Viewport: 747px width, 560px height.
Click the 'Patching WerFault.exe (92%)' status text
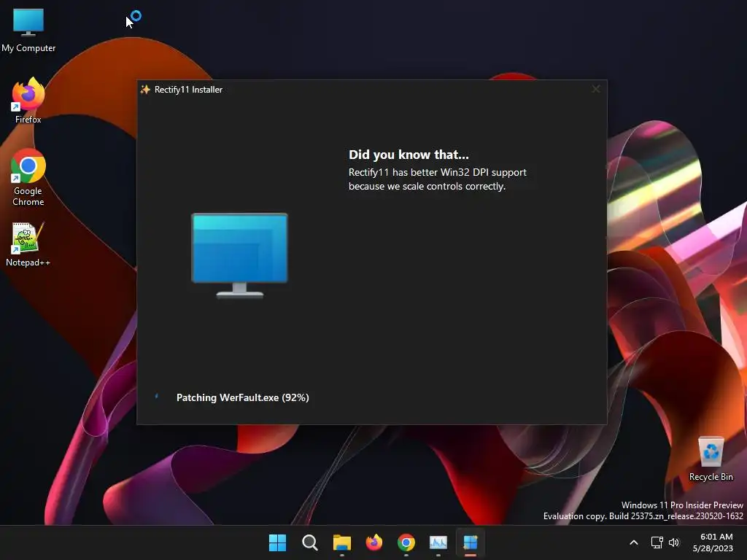point(242,397)
